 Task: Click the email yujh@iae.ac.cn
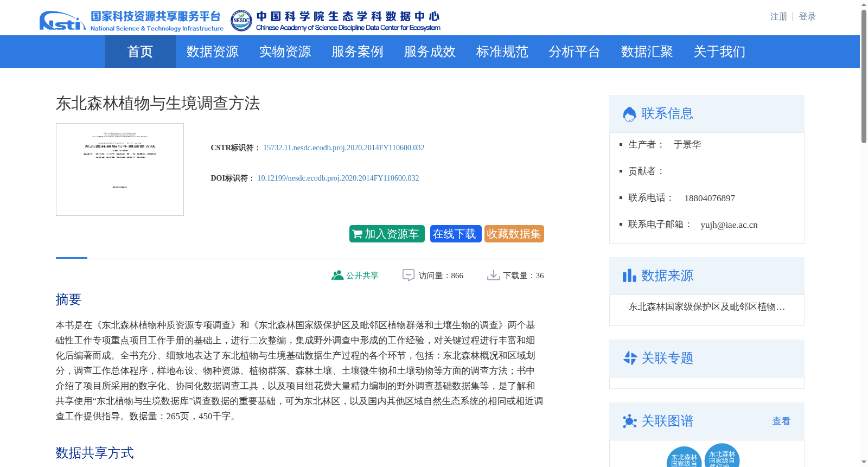click(729, 225)
